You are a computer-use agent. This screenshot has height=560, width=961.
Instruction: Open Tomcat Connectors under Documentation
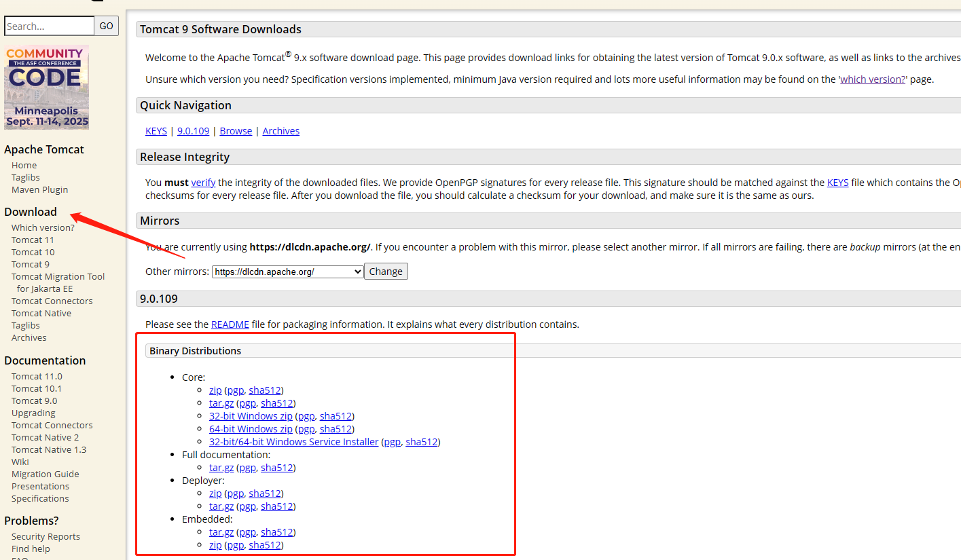click(x=52, y=425)
